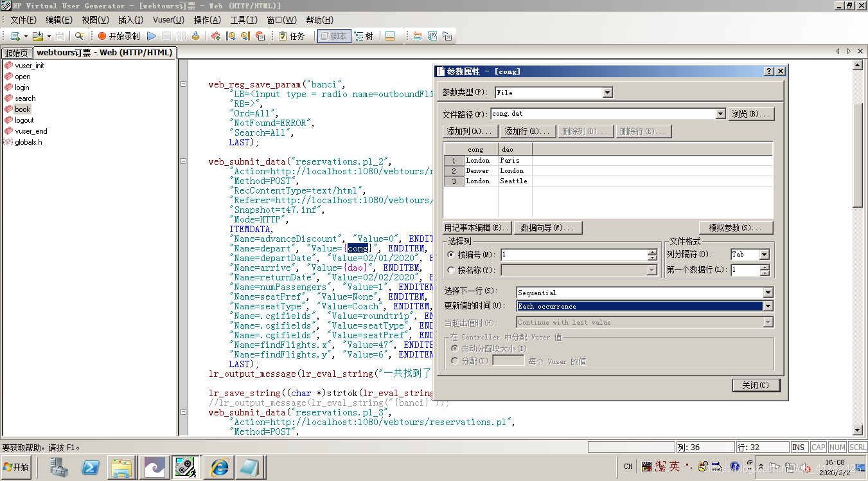Select the search action
The width and height of the screenshot is (868, 481).
25,98
